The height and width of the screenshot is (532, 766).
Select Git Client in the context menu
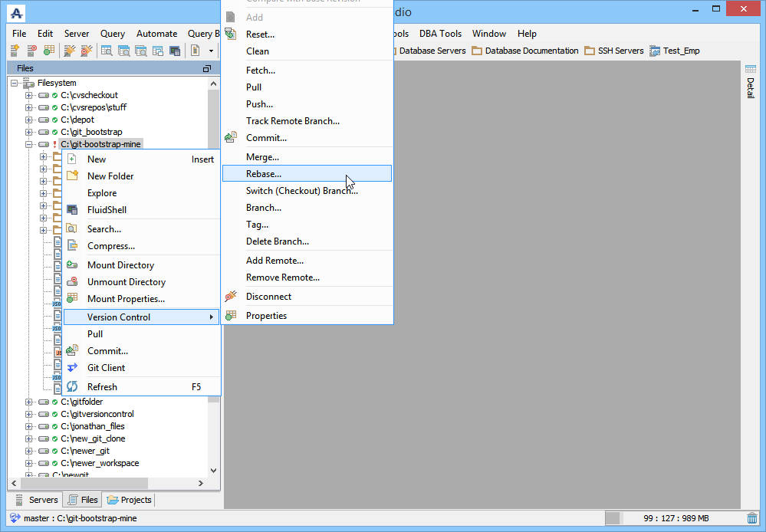(x=141, y=368)
